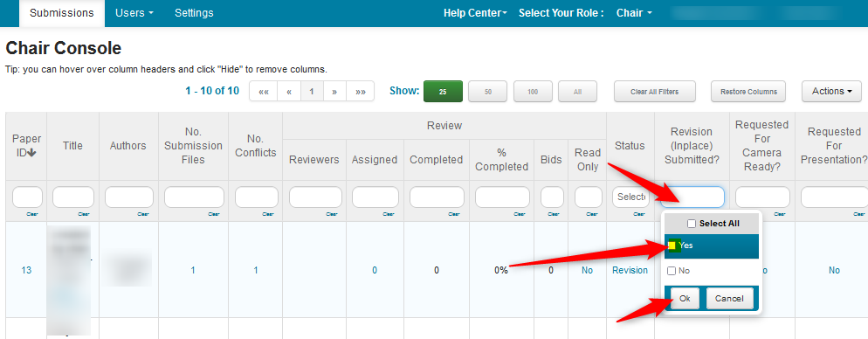Change role using Chair dropdown
Image resolution: width=868 pixels, height=339 pixels.
coord(634,13)
